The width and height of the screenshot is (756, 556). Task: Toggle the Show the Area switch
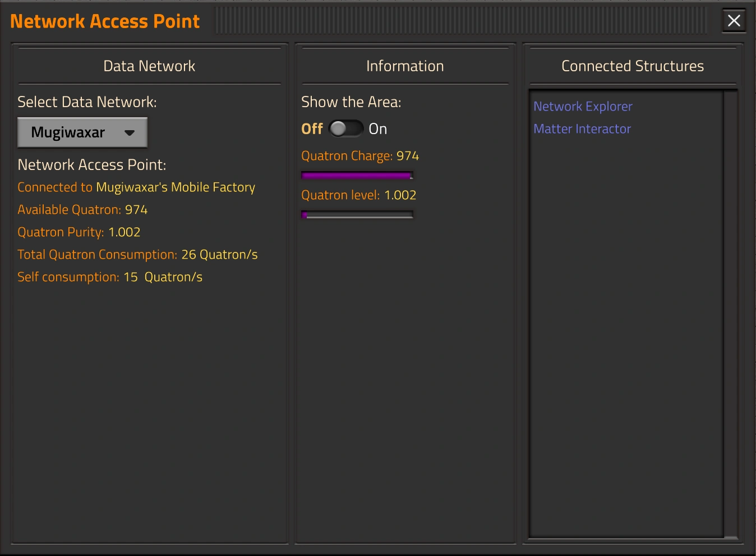click(345, 129)
